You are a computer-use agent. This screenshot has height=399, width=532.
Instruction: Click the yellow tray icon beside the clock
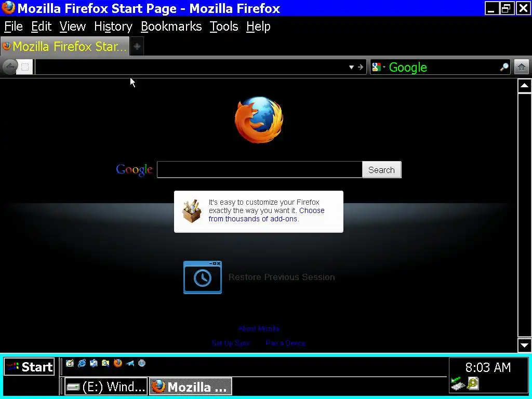coord(473,383)
